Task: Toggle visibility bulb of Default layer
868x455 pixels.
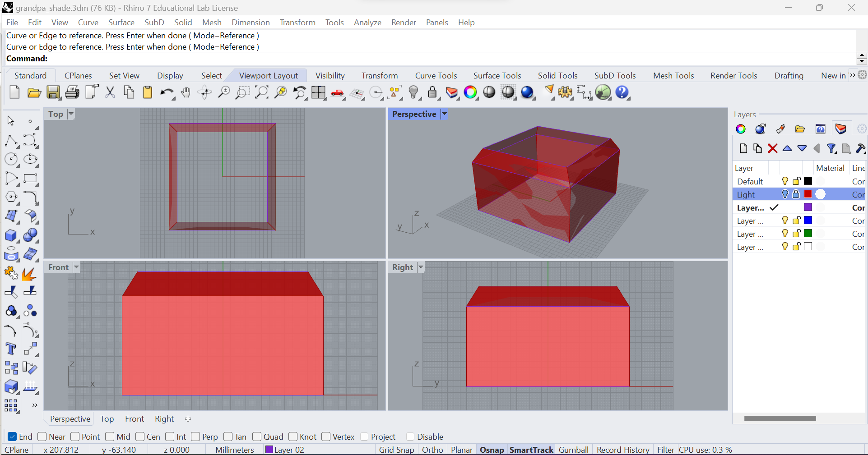Action: click(x=785, y=181)
